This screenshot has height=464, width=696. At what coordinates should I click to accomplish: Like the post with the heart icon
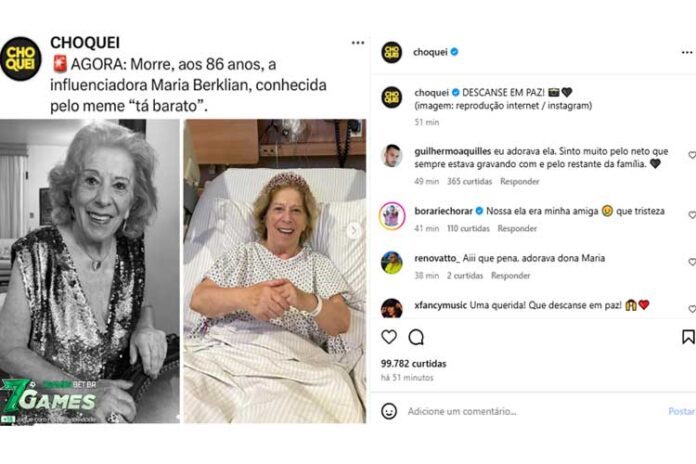pos(389,337)
